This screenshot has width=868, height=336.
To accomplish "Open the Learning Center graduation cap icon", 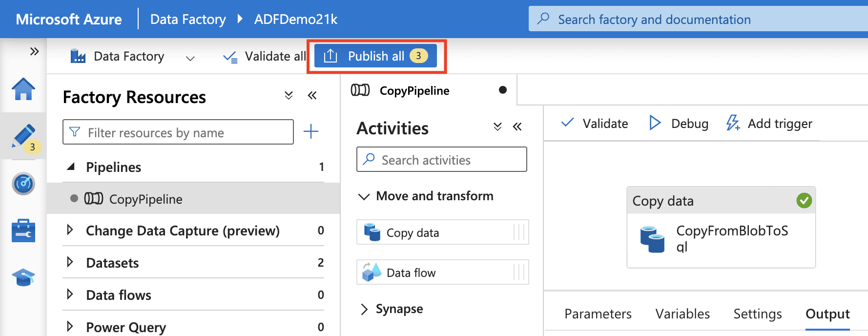I will pos(23,277).
